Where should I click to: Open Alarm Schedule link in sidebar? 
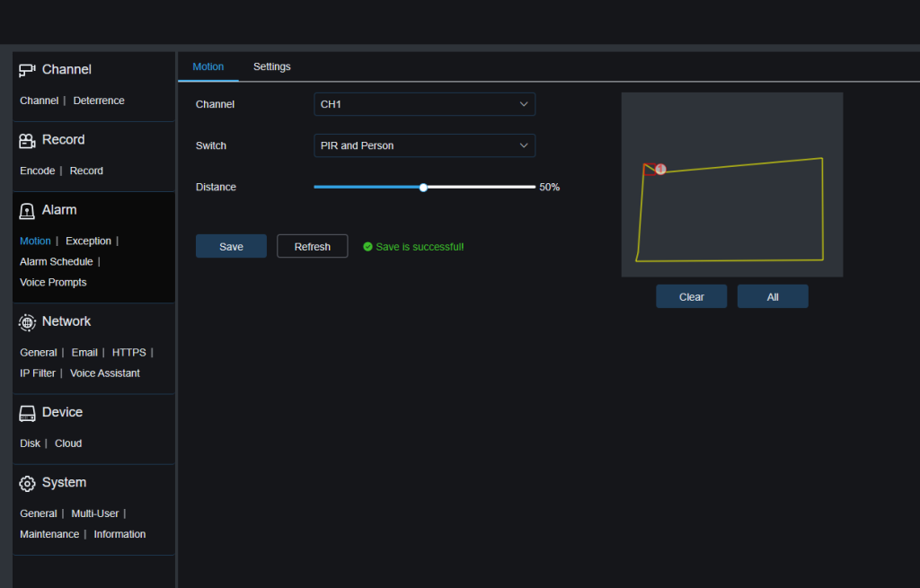(x=56, y=261)
